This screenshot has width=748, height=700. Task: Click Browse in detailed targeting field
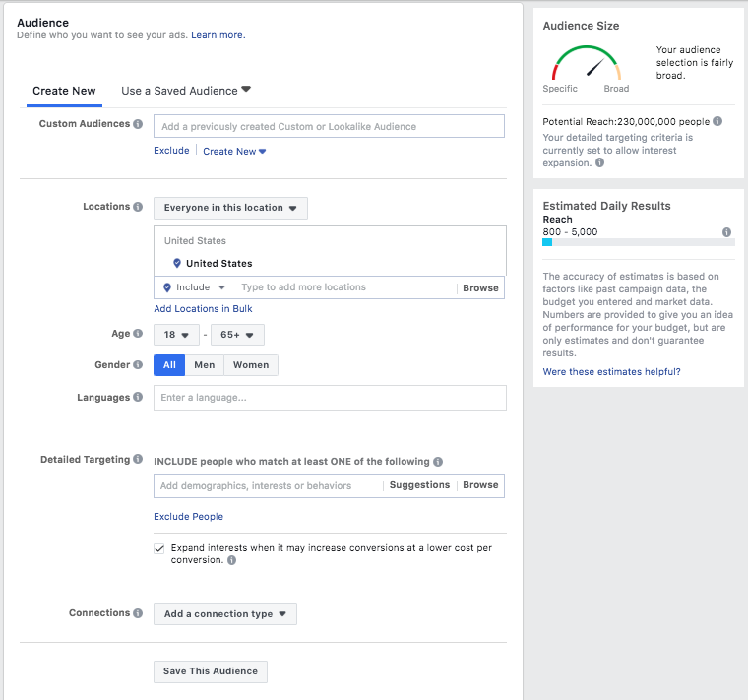[x=480, y=485]
